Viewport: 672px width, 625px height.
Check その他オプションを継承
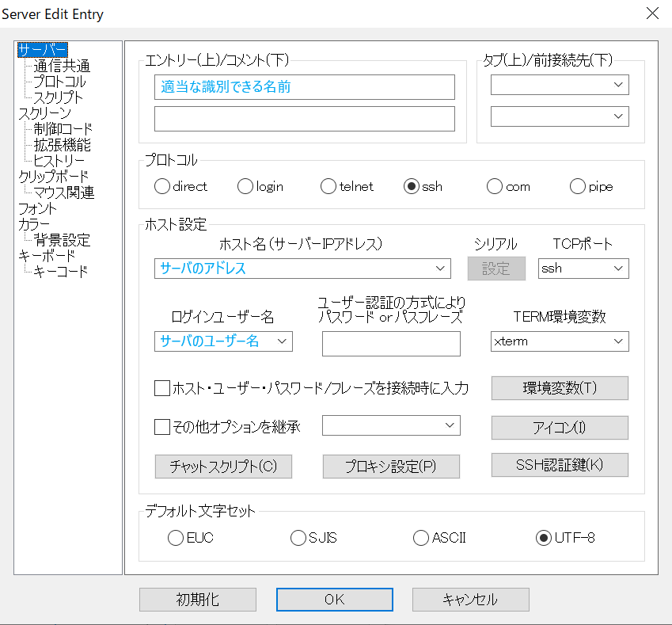(161, 425)
